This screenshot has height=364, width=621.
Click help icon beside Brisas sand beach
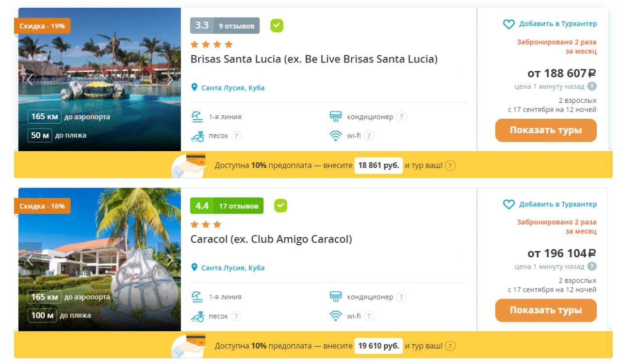(x=236, y=136)
